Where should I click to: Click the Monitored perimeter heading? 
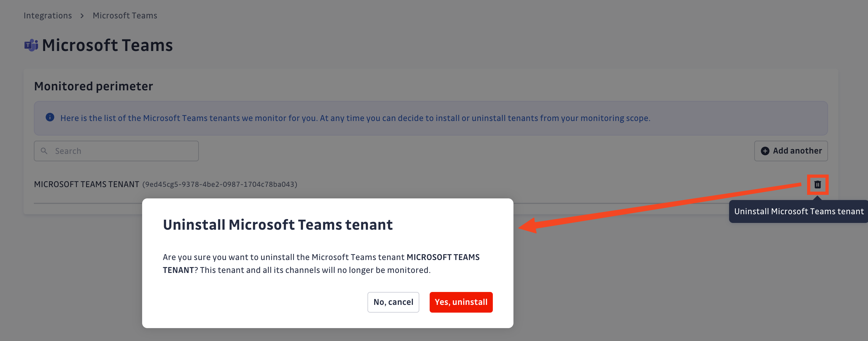pos(93,86)
